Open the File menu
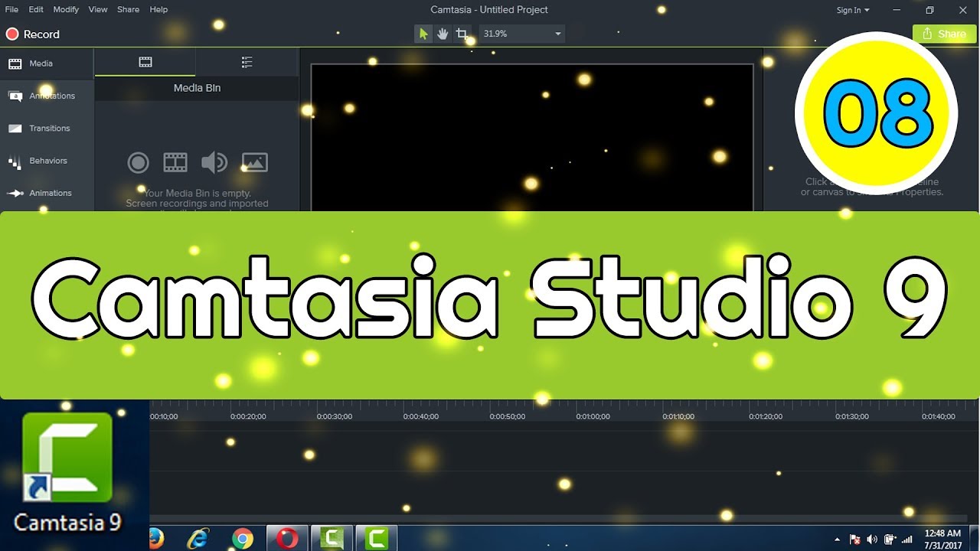 coord(11,10)
